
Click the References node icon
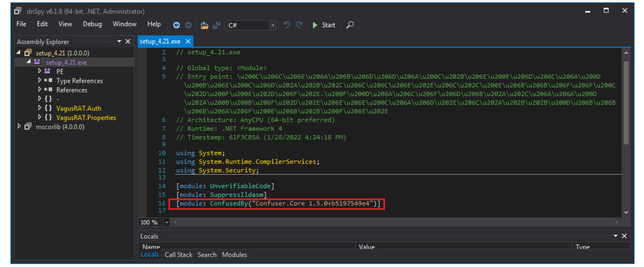48,89
